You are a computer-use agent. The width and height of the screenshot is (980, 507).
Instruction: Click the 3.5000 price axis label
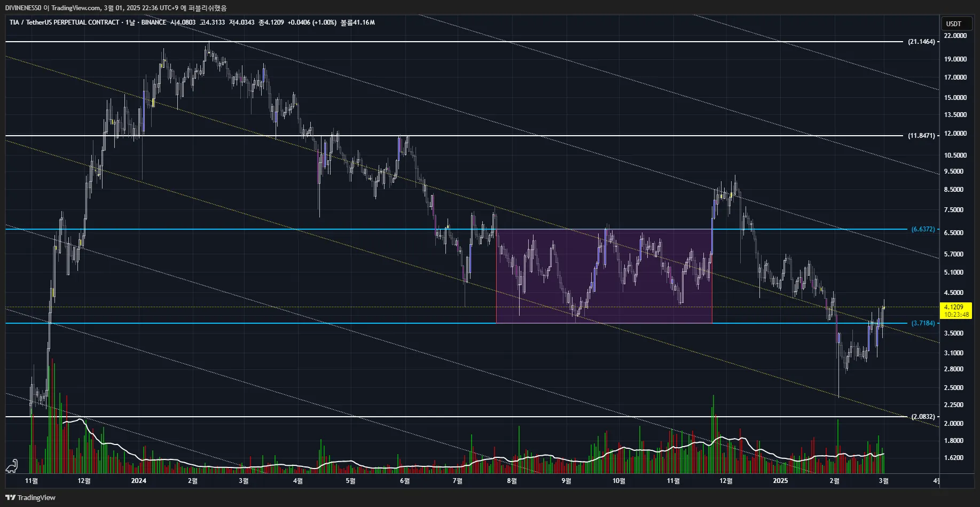pyautogui.click(x=954, y=333)
